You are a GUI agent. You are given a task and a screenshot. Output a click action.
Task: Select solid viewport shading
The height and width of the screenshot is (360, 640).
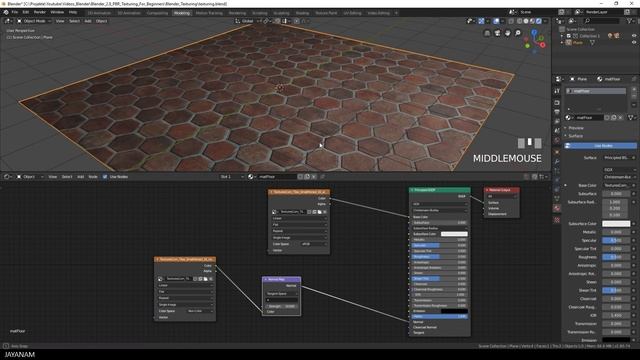coord(526,21)
